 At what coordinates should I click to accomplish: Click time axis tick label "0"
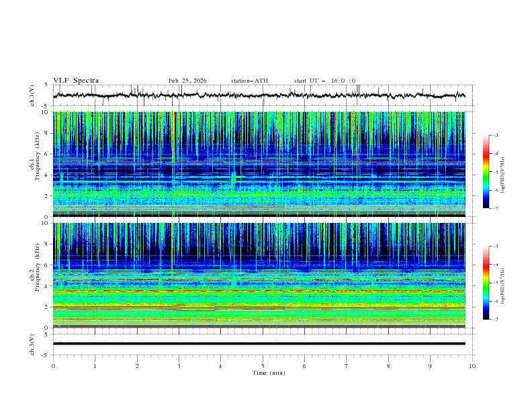[53, 366]
